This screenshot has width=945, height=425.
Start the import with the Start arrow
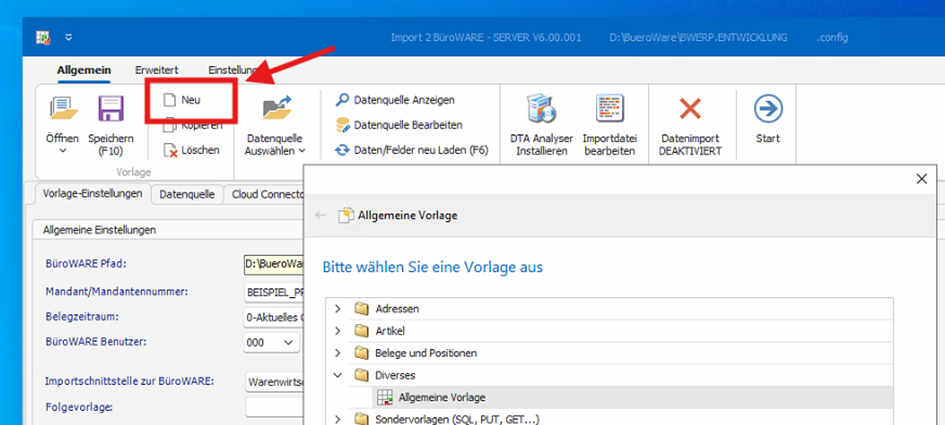pyautogui.click(x=768, y=109)
